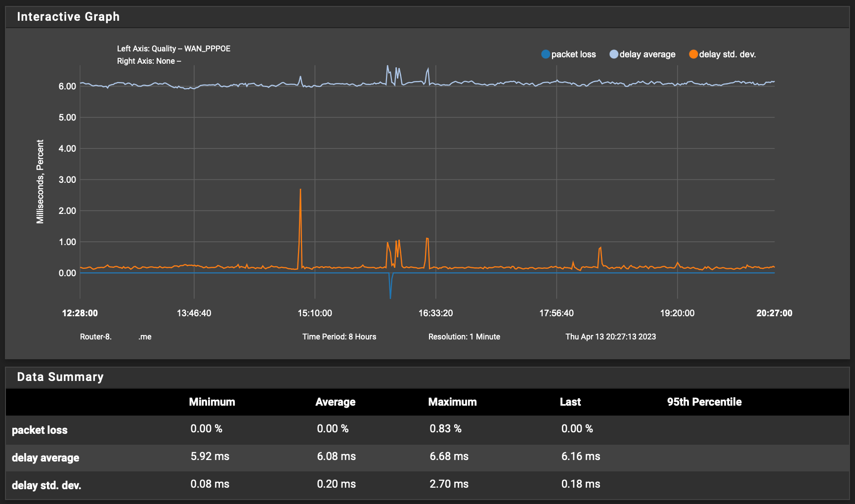Click the delay std. dev. legend label

click(x=727, y=54)
